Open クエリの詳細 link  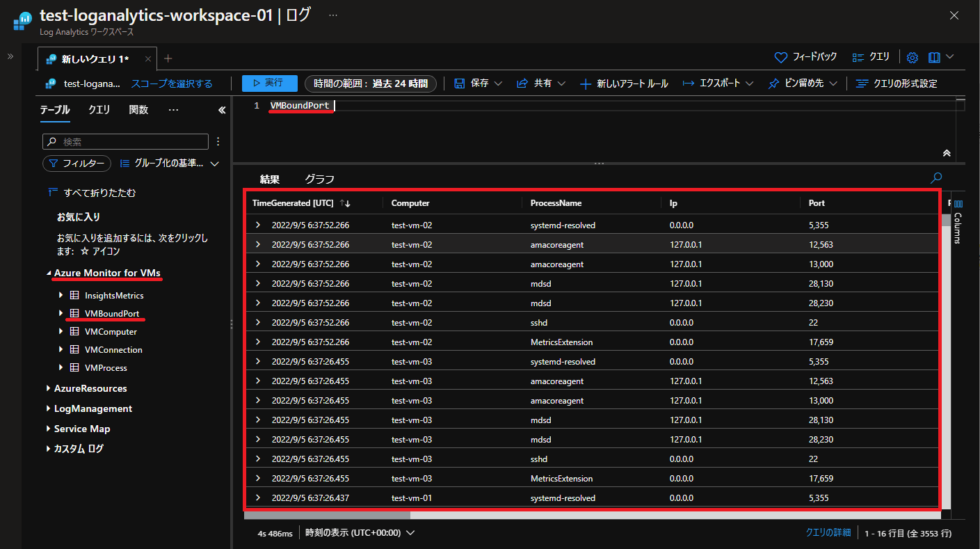click(x=828, y=532)
